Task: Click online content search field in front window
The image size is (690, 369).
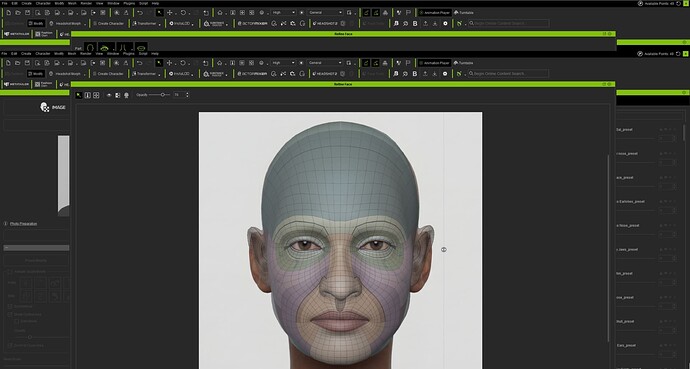Action: [508, 73]
